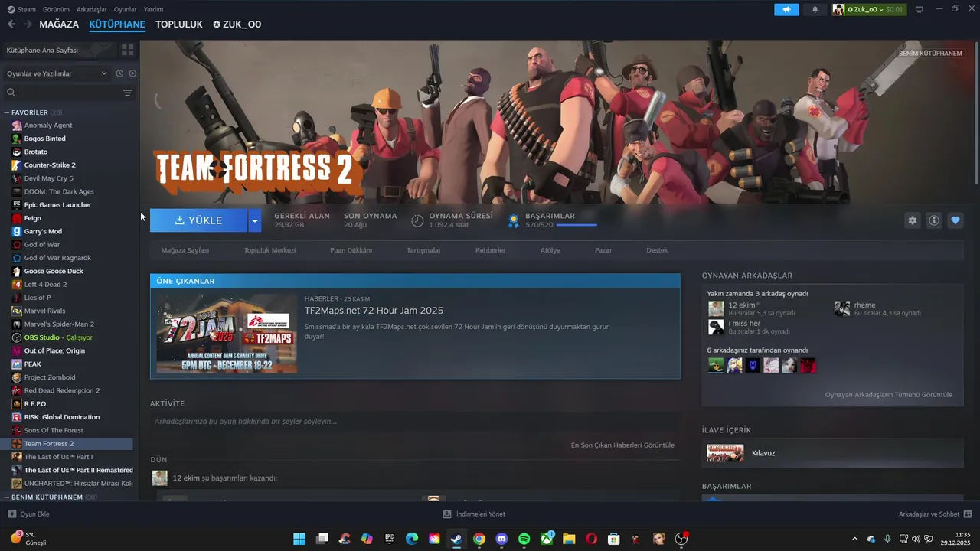Click Oynayan Arkadaşların Tümünü Görüntüle
Viewport: 980px width, 551px height.
[x=888, y=395]
